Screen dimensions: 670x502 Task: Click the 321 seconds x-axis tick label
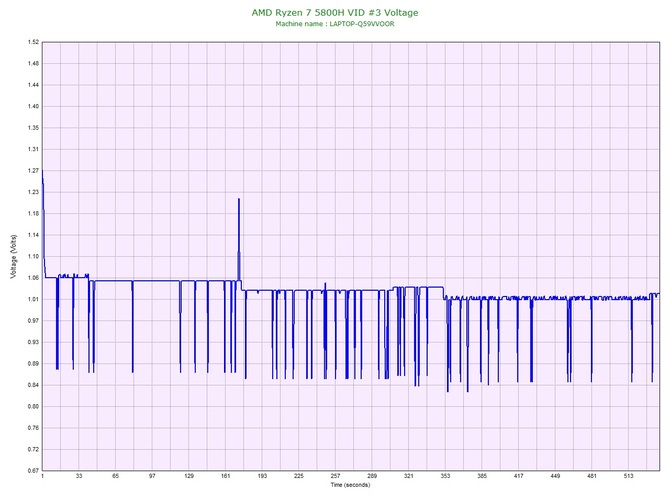(409, 476)
